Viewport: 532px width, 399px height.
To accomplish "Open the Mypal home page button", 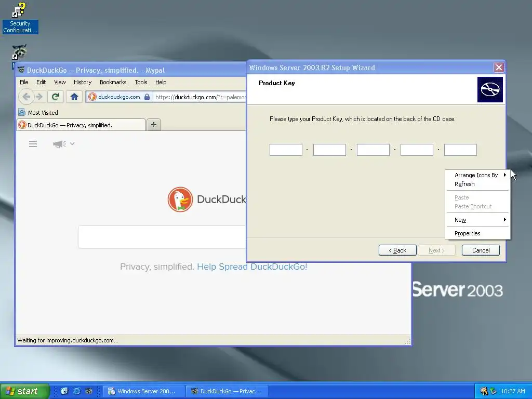I will point(74,97).
